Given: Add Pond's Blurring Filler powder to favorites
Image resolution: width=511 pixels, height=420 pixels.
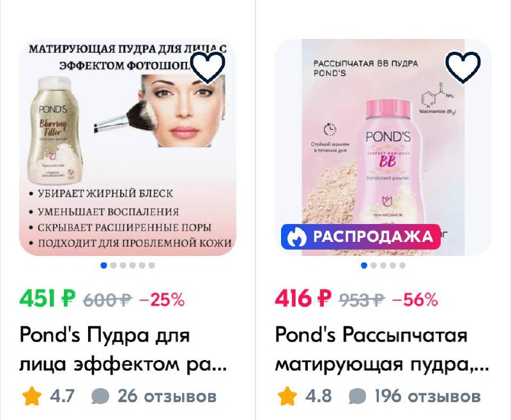Looking at the screenshot, I should point(208,67).
